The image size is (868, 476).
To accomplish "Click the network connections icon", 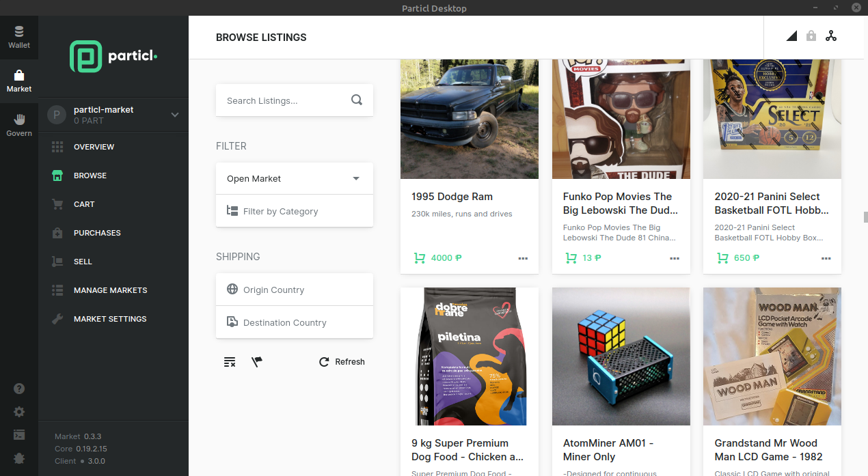I will click(x=831, y=36).
